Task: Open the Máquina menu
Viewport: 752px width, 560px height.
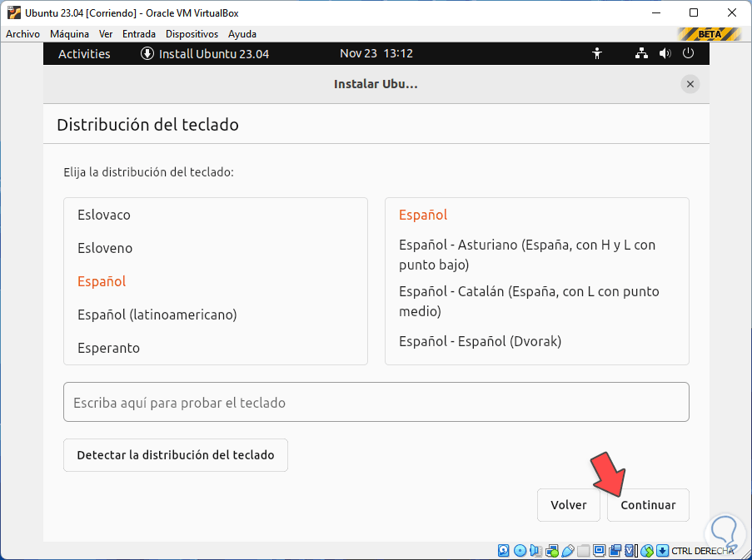Action: click(70, 34)
